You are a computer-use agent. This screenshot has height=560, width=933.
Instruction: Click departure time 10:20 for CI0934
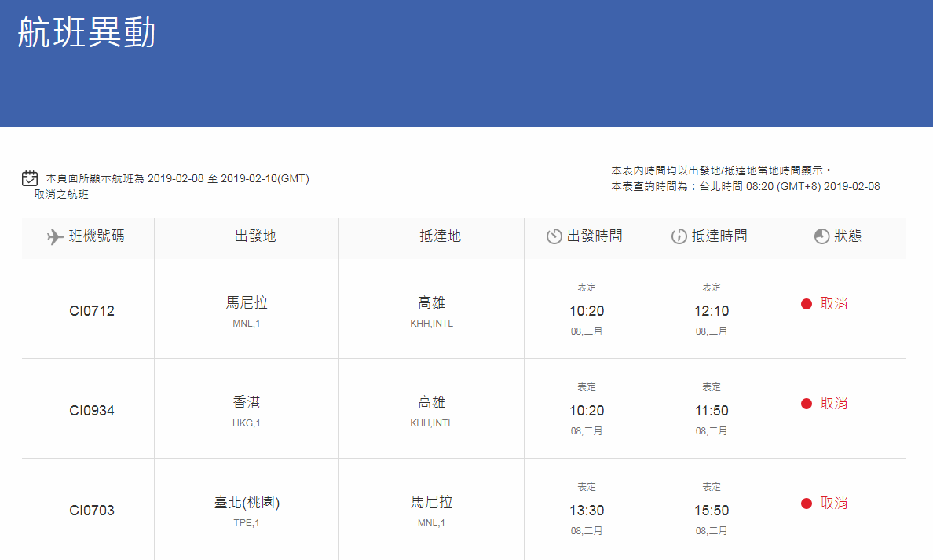587,411
